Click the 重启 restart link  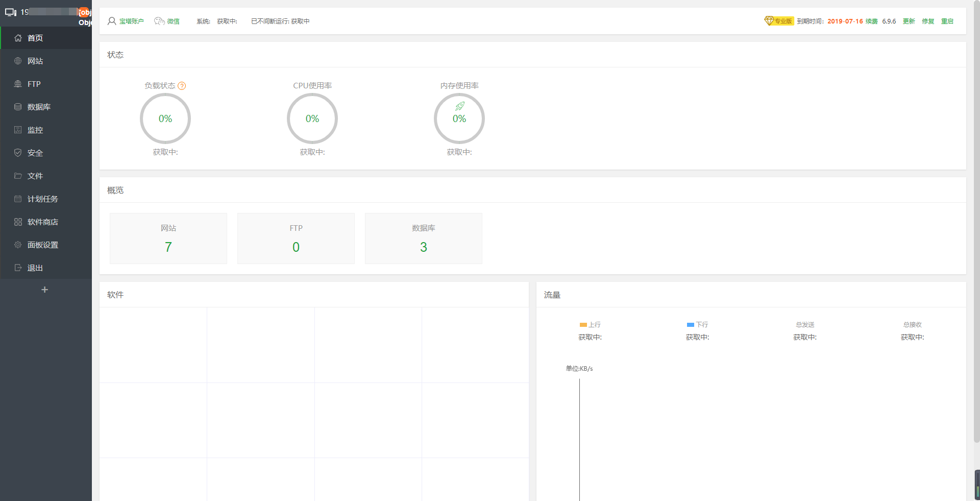pos(947,21)
